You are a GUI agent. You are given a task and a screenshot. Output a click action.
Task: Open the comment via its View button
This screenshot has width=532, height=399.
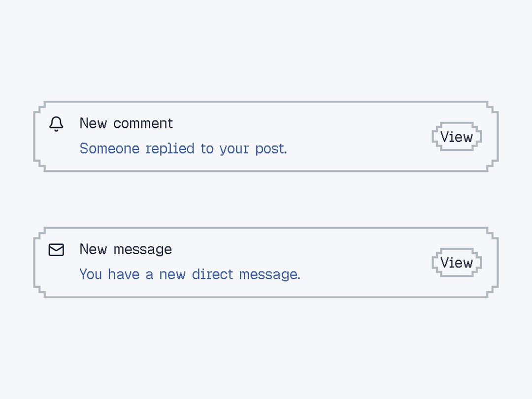(457, 137)
